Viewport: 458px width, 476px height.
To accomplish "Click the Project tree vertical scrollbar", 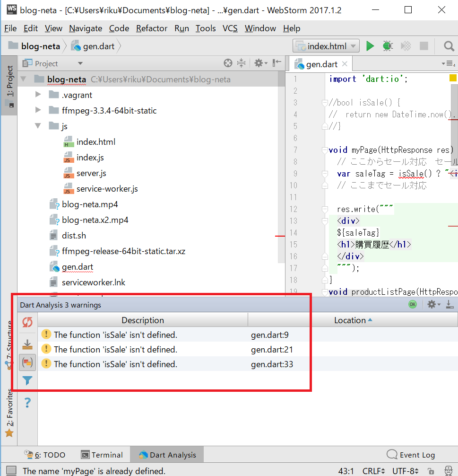I will [x=281, y=167].
